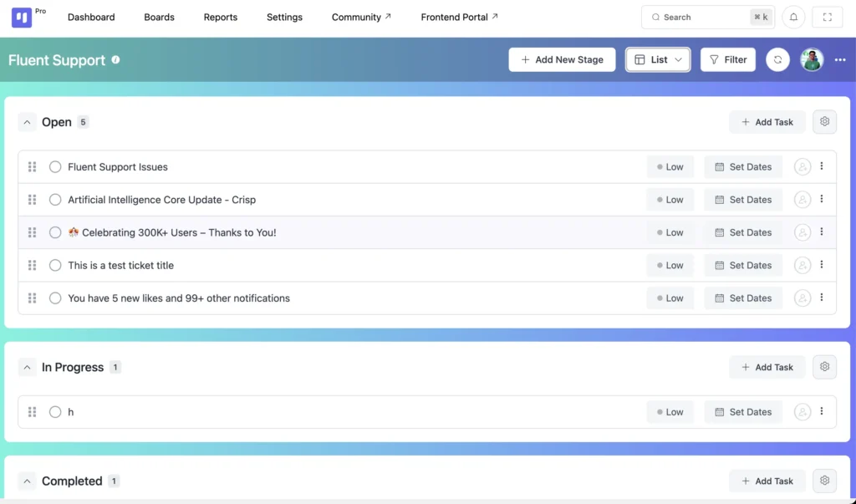This screenshot has width=856, height=504.
Task: Focus the Search field
Action: (x=707, y=17)
